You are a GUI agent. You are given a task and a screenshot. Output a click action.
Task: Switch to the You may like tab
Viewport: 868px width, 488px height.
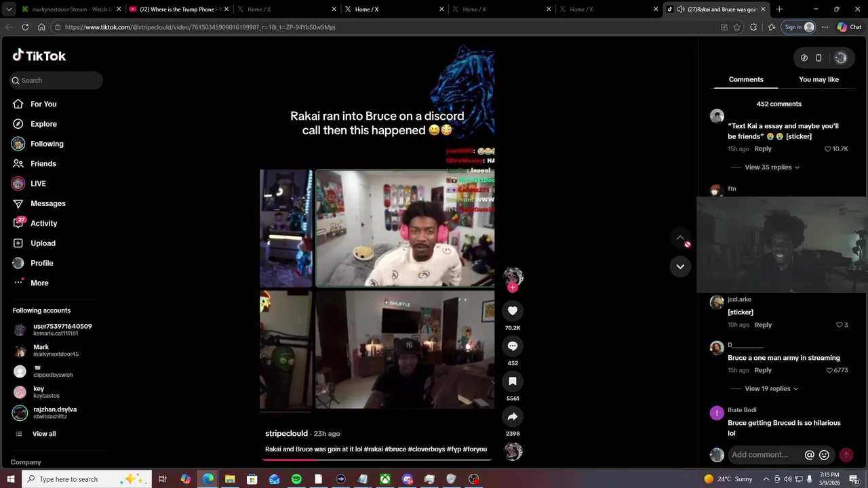coord(818,79)
